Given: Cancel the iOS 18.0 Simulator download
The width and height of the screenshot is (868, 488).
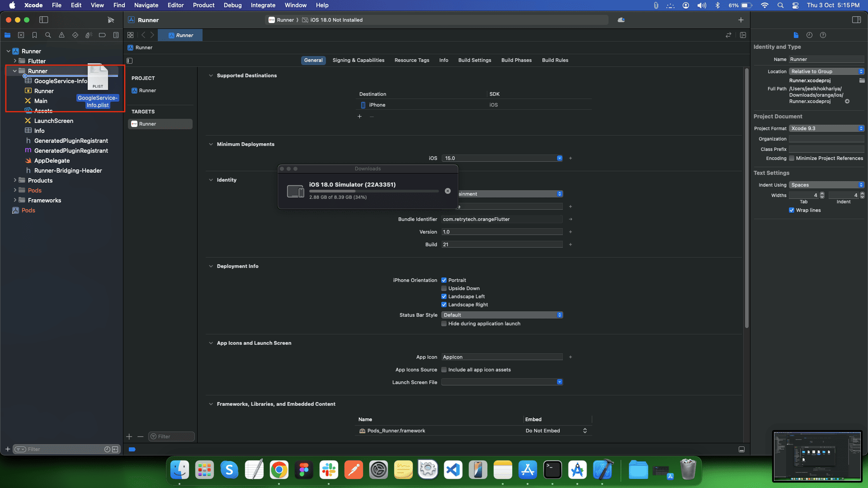Looking at the screenshot, I should click(x=448, y=191).
